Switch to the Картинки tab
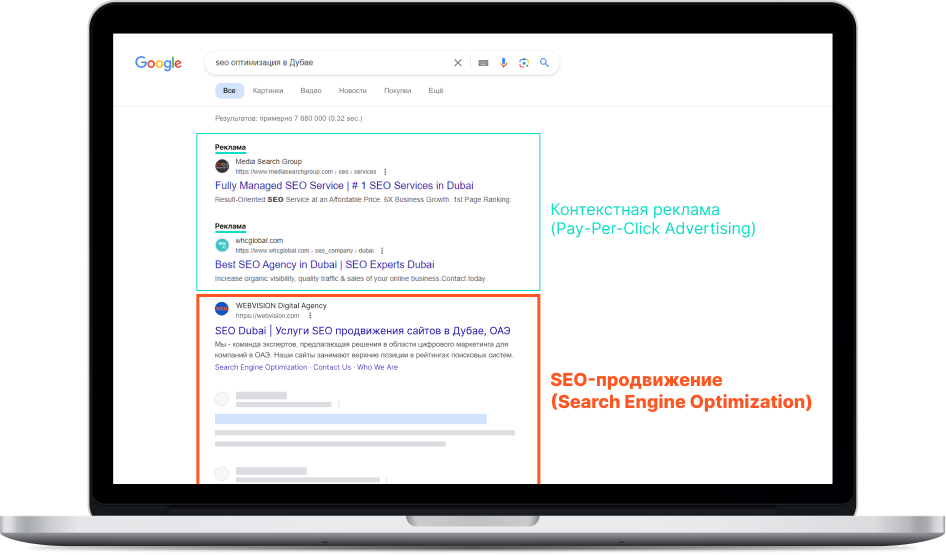The width and height of the screenshot is (946, 555). tap(268, 91)
